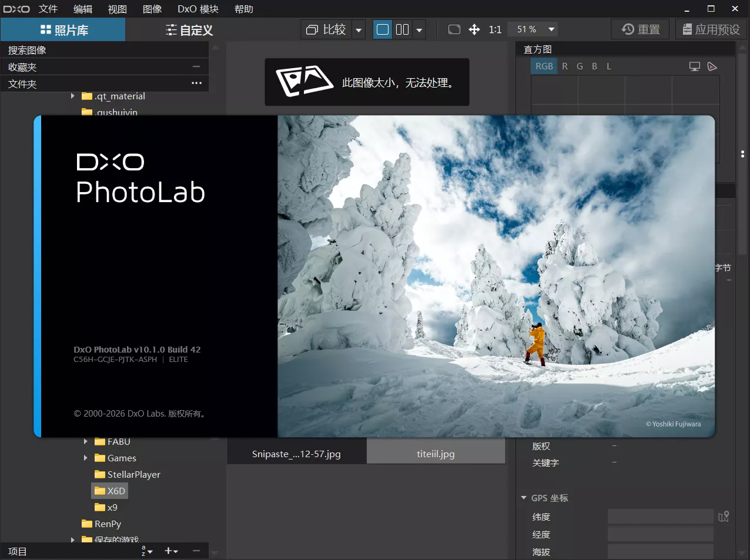Image resolution: width=750 pixels, height=560 pixels.
Task: Click the 应用预设 apply preset button
Action: pos(711,29)
